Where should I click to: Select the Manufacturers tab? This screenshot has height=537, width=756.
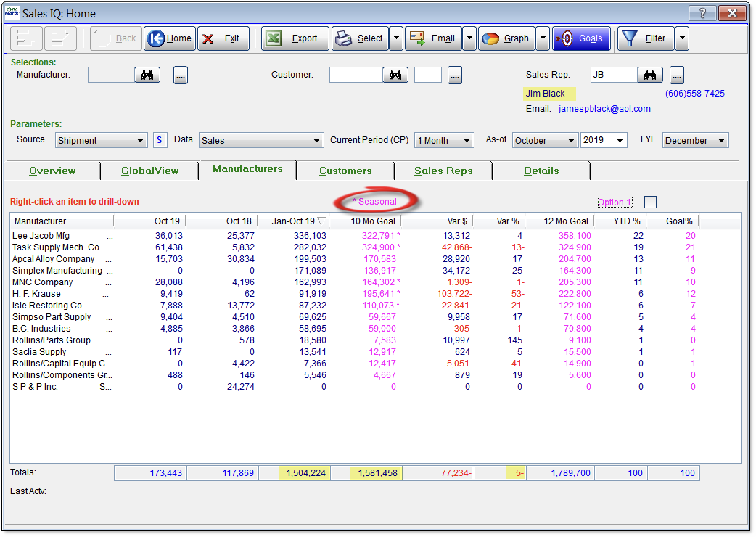coord(247,168)
